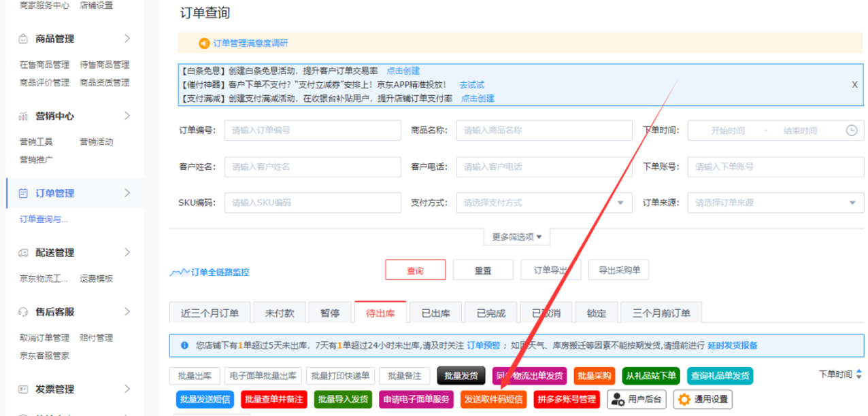Open the 订单全链路监控 link
Viewport: 868px width, 416px height.
(220, 273)
